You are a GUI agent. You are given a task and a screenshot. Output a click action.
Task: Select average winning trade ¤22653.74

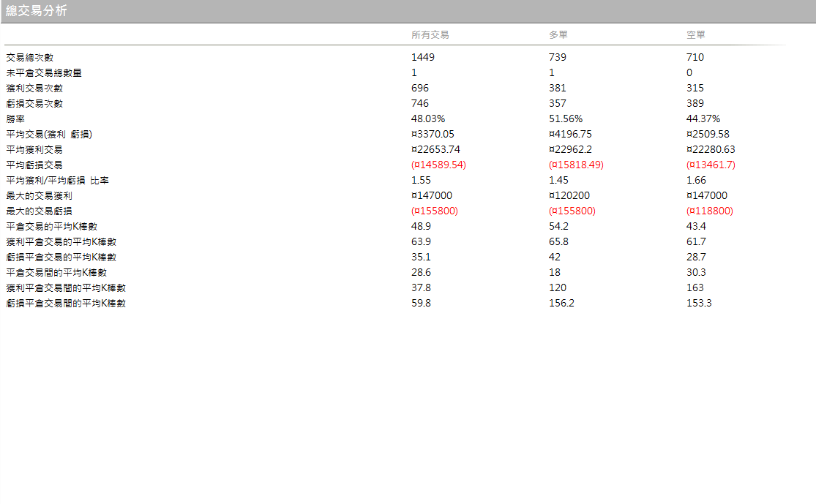tap(435, 149)
